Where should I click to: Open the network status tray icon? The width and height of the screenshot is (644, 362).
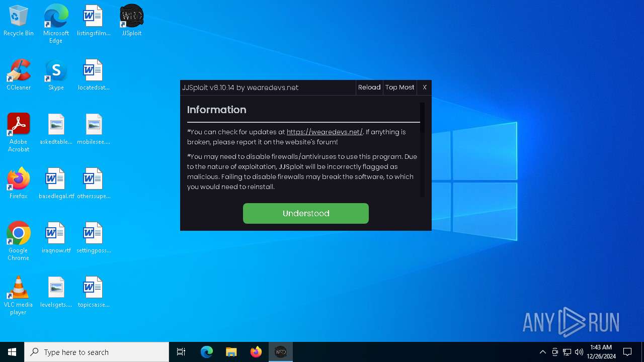(x=567, y=352)
